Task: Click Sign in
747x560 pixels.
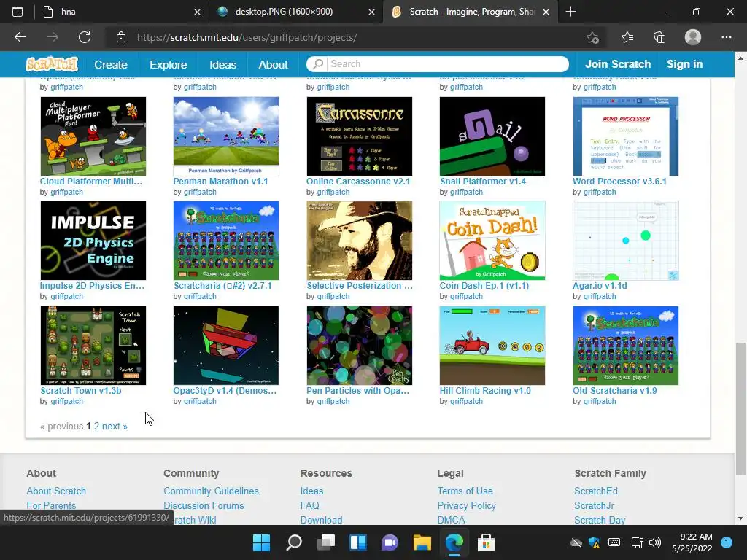Action: 684,64
